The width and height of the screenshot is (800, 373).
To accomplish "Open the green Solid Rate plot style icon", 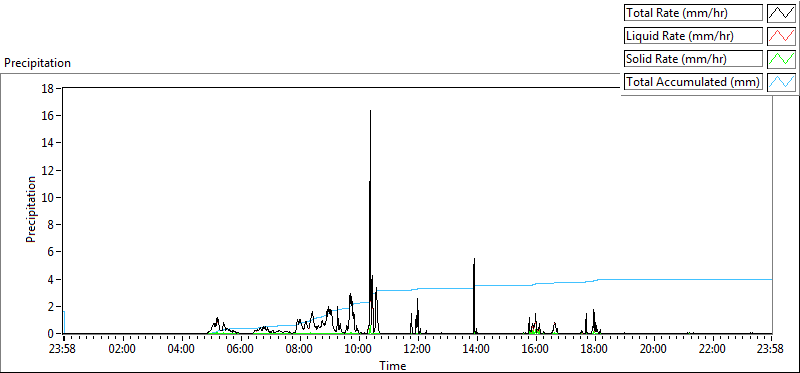I will coord(782,59).
